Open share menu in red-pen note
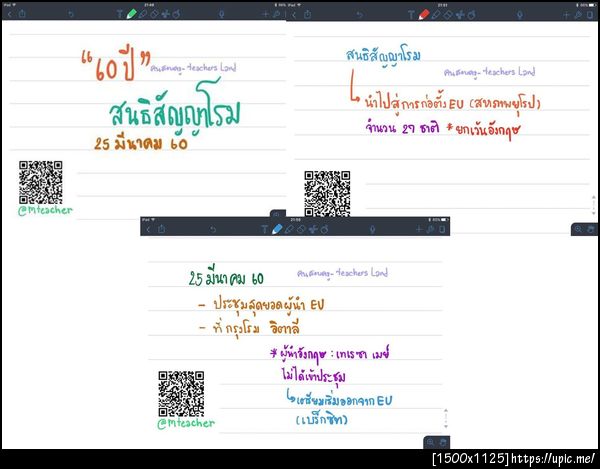 click(307, 15)
